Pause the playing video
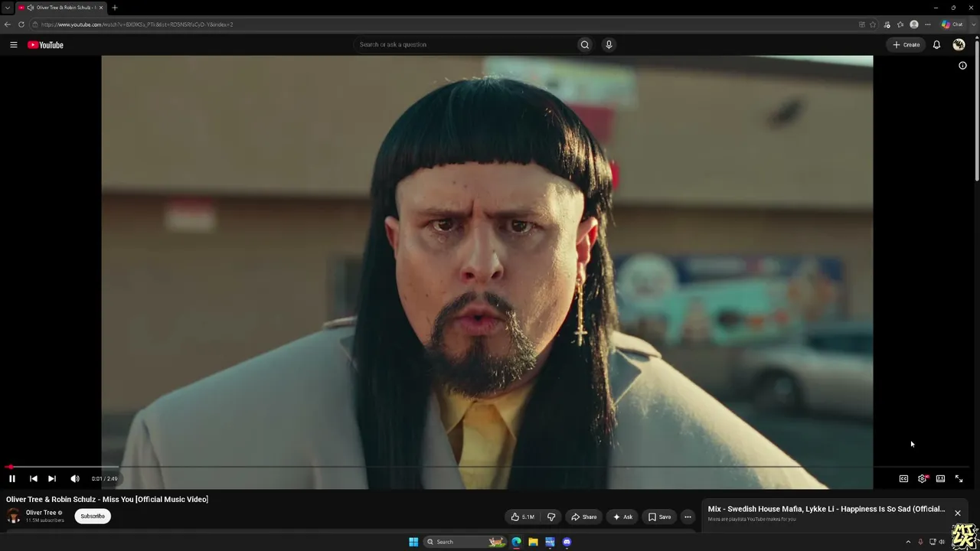 [12, 478]
